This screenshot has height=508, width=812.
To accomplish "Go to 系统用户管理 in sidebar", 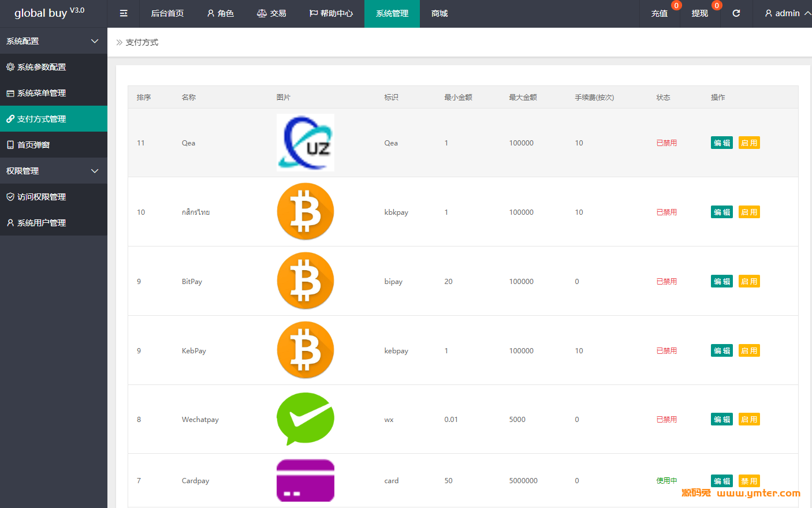I will [x=54, y=223].
